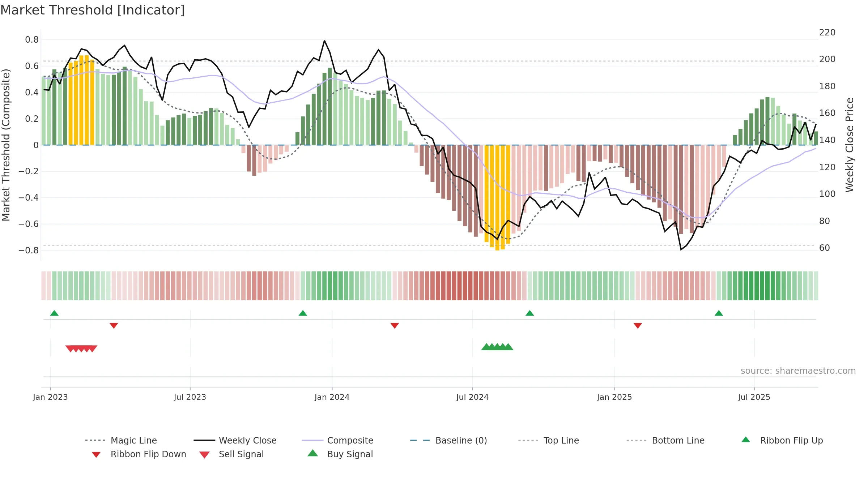868x488 pixels.
Task: Toggle the Composite legend entry
Action: tap(337, 440)
